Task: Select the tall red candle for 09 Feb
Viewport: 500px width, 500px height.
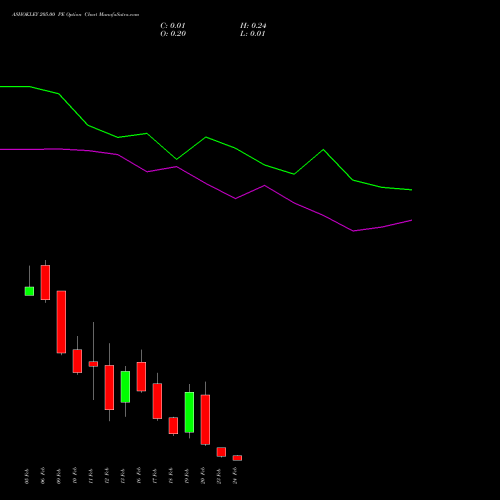Action: (61, 322)
